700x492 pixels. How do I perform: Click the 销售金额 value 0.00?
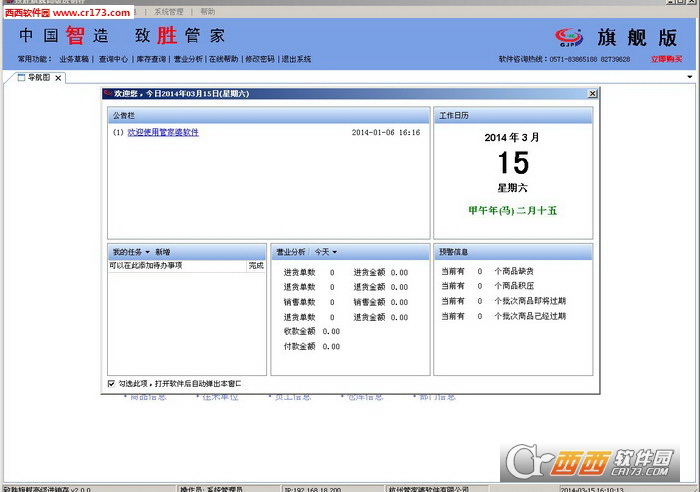pyautogui.click(x=399, y=302)
